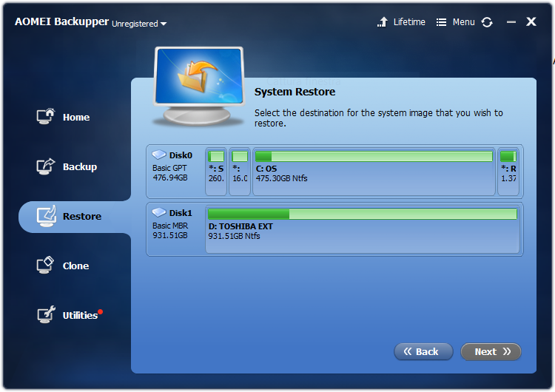Image resolution: width=555 pixels, height=392 pixels.
Task: Go to Home tab label
Action: 76,117
